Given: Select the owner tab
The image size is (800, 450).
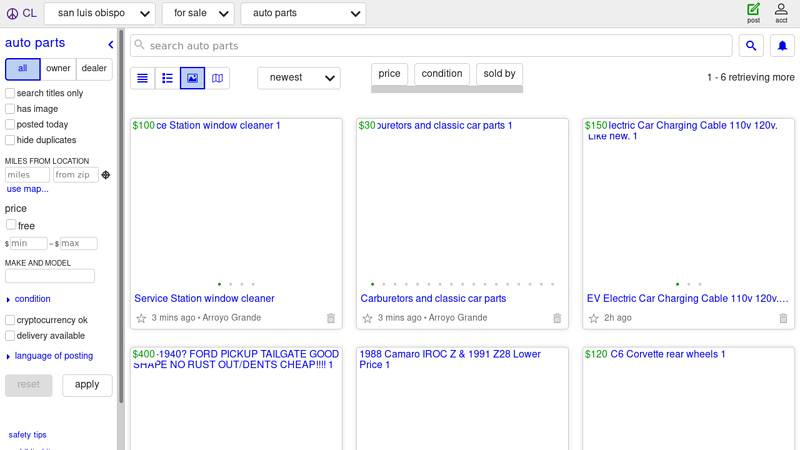Looking at the screenshot, I should tap(58, 69).
